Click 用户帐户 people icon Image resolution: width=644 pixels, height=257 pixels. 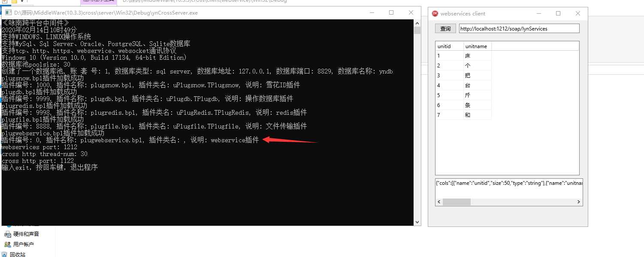click(x=7, y=244)
